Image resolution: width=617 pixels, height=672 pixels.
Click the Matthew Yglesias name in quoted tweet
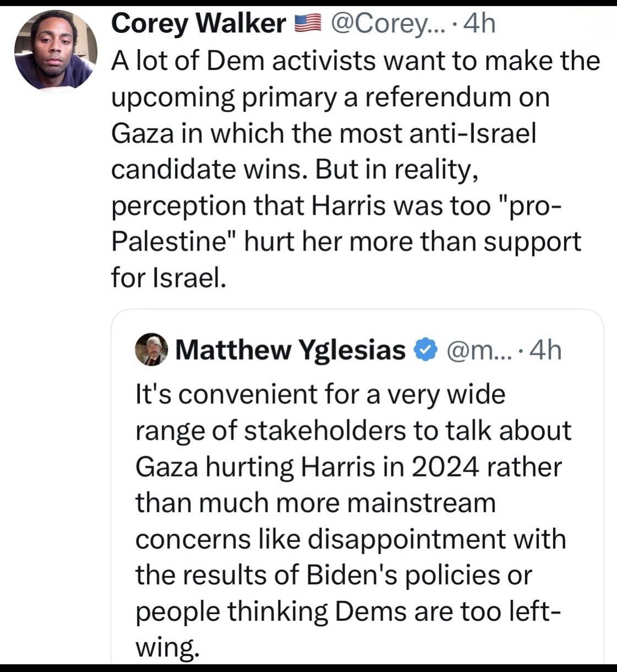point(290,350)
